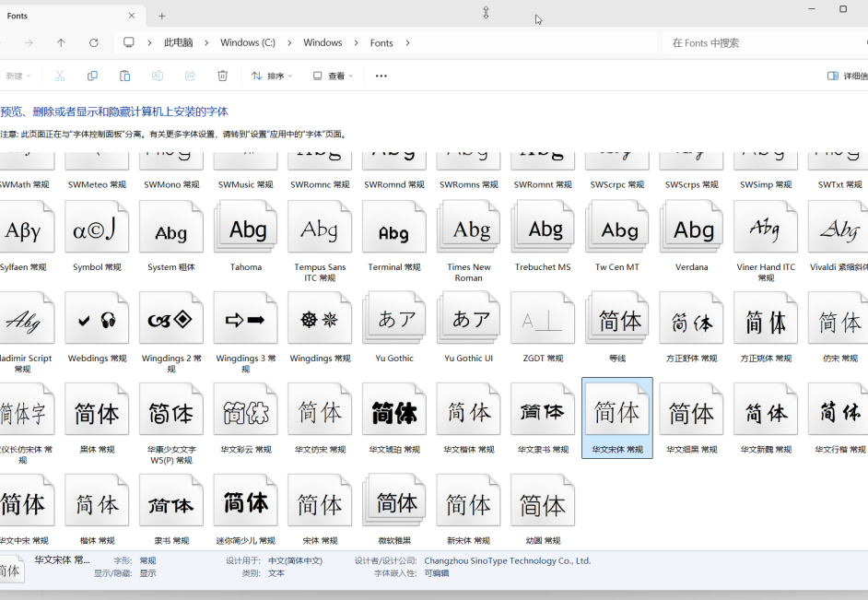The image size is (868, 600).
Task: Select the 方正舒体 font
Action: (x=691, y=328)
